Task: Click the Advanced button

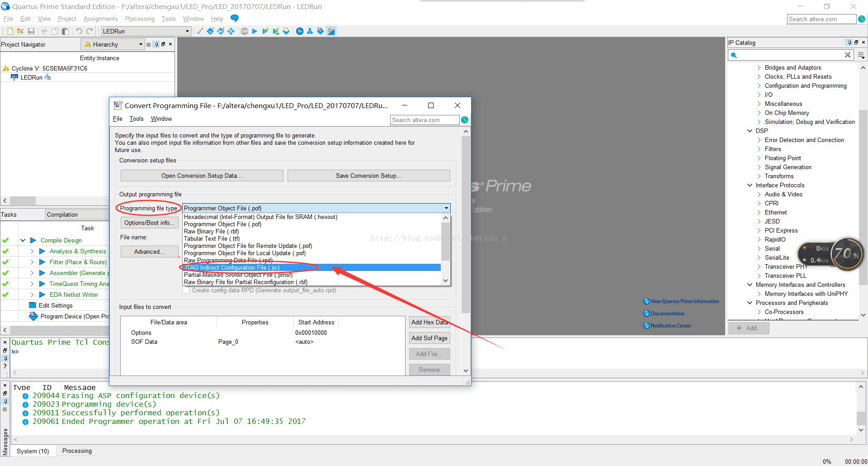Action: 149,252
